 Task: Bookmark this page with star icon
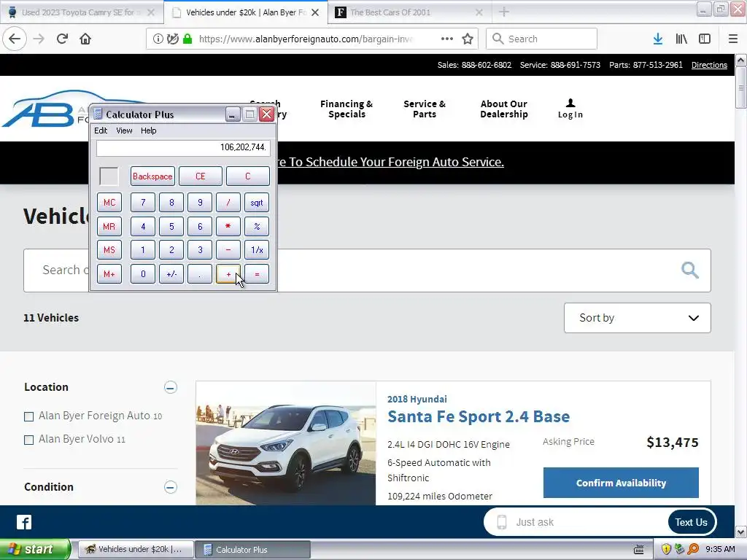point(468,39)
